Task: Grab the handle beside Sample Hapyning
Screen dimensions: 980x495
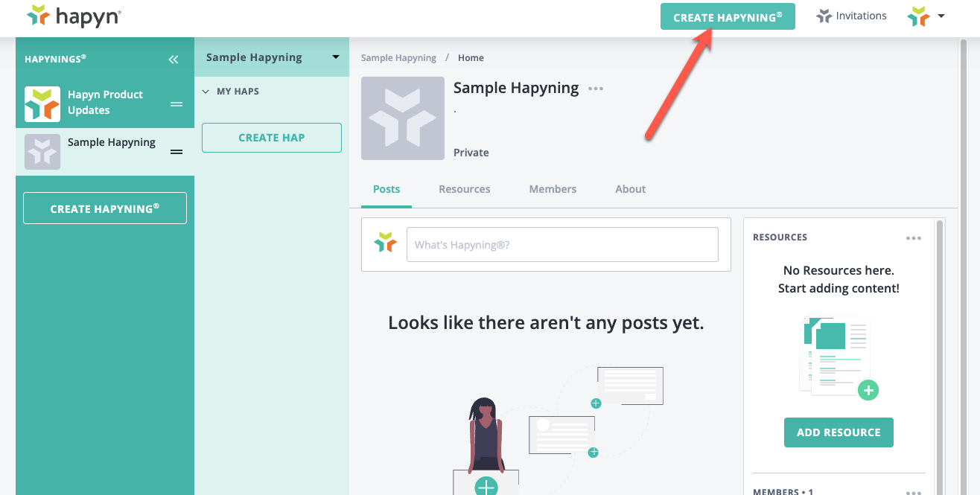Action: coord(176,152)
